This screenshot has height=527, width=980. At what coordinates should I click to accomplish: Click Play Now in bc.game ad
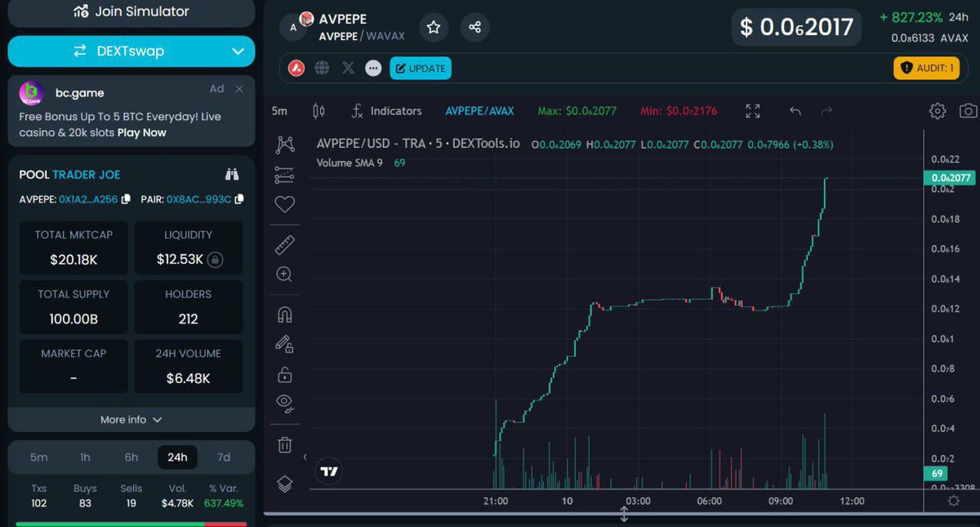pos(142,132)
